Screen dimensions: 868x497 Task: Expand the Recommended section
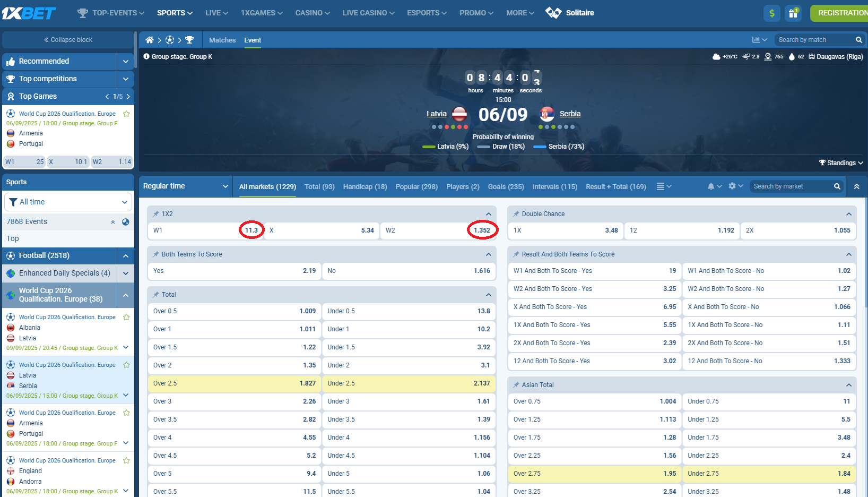pos(126,62)
